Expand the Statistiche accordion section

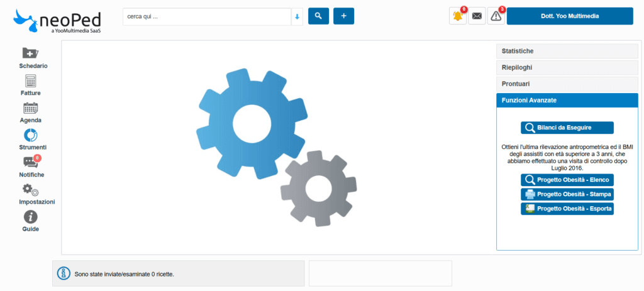click(x=567, y=51)
